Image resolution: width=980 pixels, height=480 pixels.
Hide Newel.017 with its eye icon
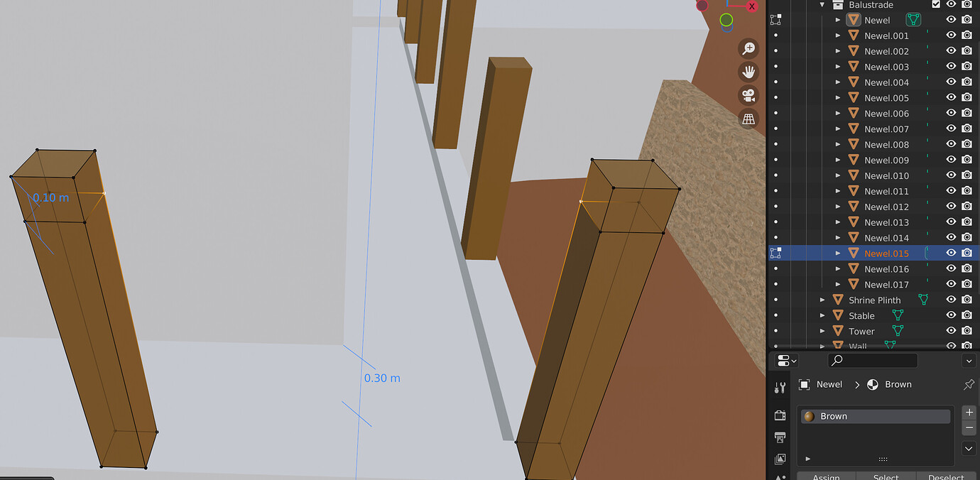tap(951, 284)
